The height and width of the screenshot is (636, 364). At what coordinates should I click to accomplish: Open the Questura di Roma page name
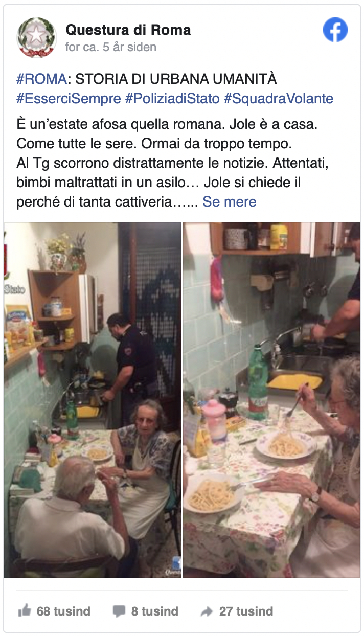(128, 30)
